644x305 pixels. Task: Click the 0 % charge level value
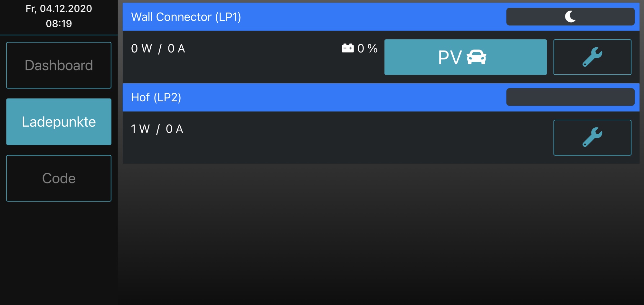coord(367,49)
